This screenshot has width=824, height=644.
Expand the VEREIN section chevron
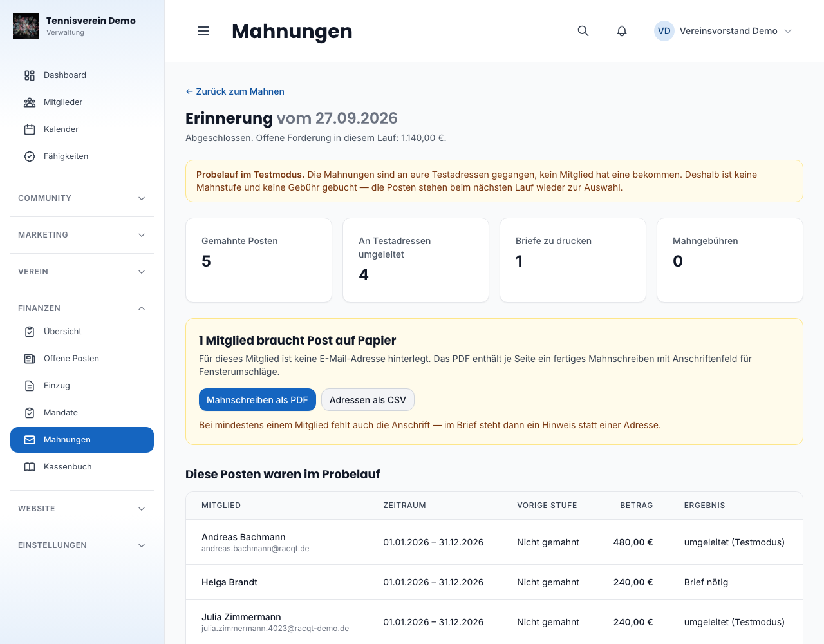[x=142, y=272]
